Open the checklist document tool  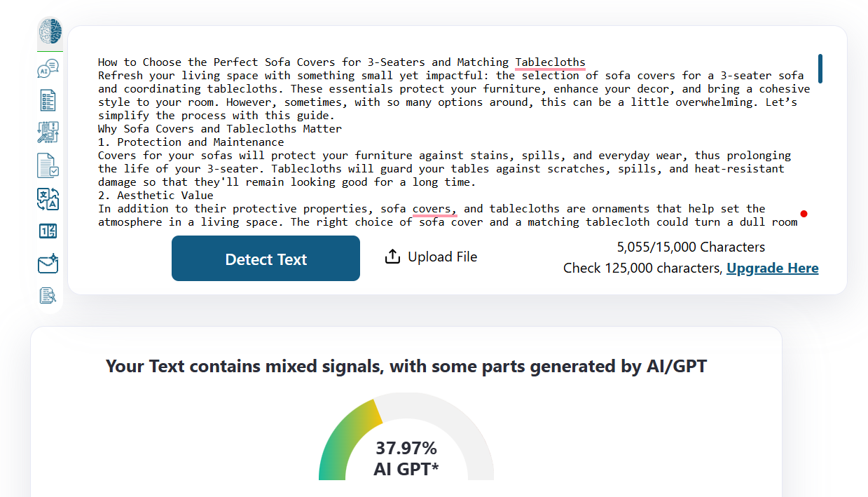[x=48, y=100]
